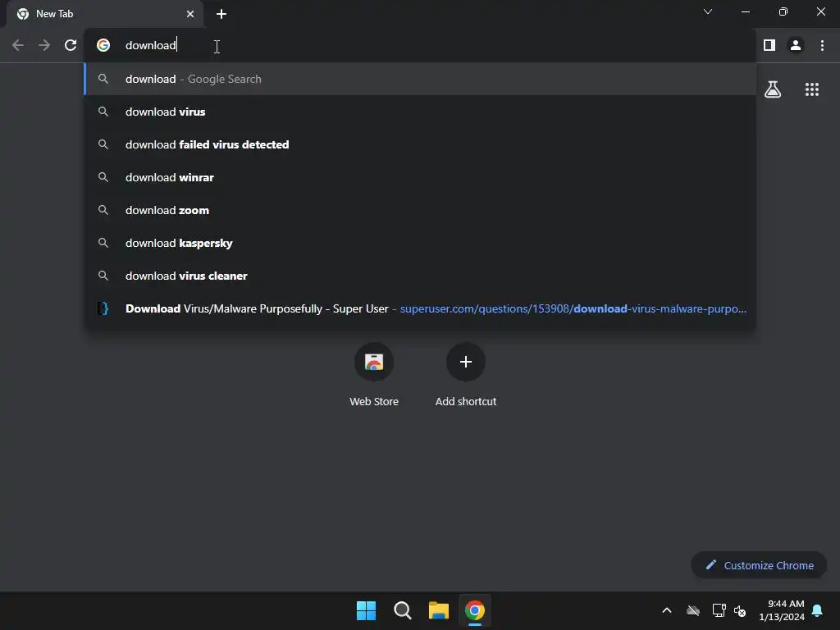Close the New Tab tab

click(190, 14)
